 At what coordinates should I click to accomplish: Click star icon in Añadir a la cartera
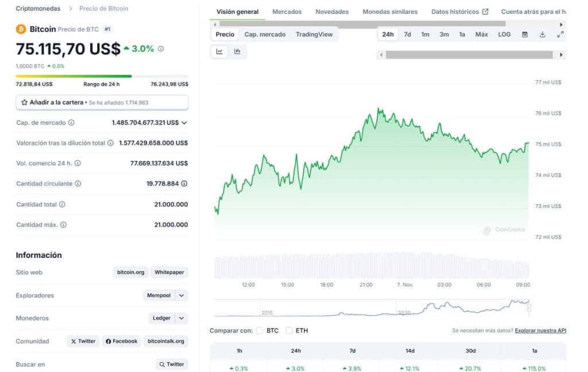tap(24, 102)
